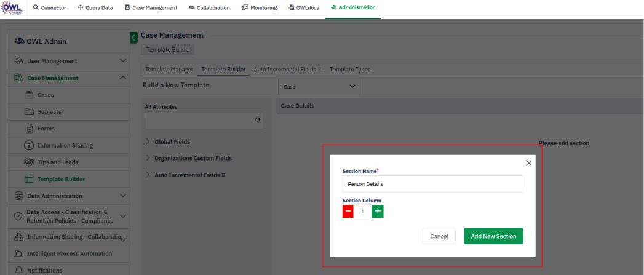Expand Information Sharing - Collaboration chevron
This screenshot has height=275, width=644.
[123, 239]
